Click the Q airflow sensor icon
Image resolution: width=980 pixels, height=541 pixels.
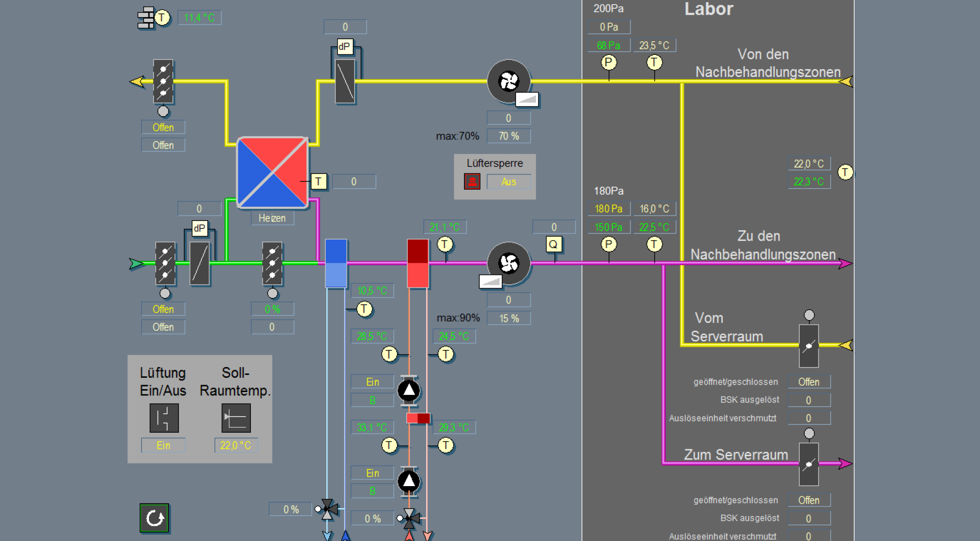(x=553, y=244)
